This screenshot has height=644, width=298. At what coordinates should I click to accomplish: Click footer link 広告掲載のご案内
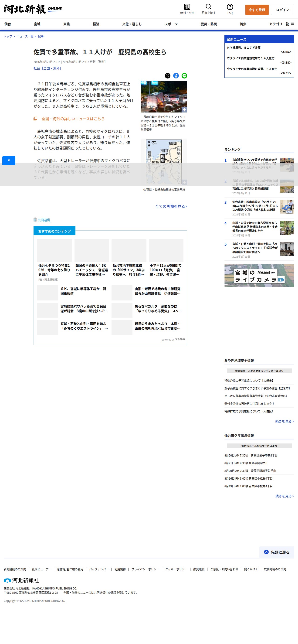275,569
